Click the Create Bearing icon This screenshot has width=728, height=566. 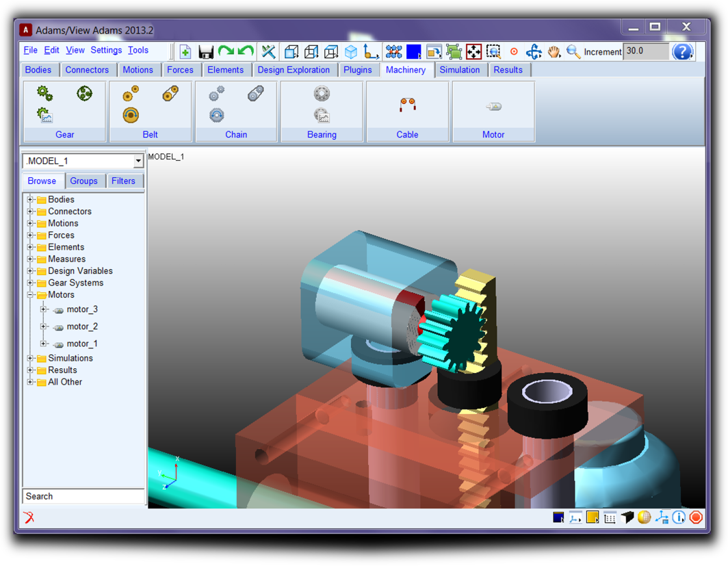coord(322,94)
